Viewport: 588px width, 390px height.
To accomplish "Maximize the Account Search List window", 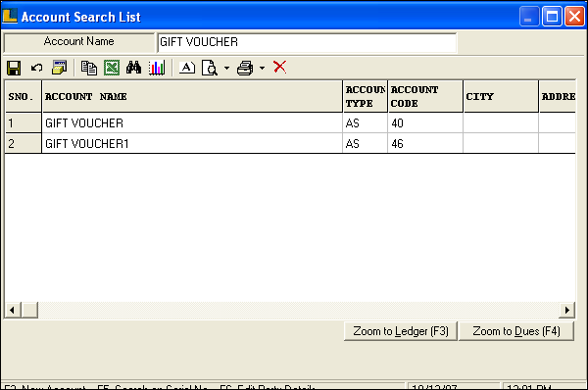I will point(552,16).
